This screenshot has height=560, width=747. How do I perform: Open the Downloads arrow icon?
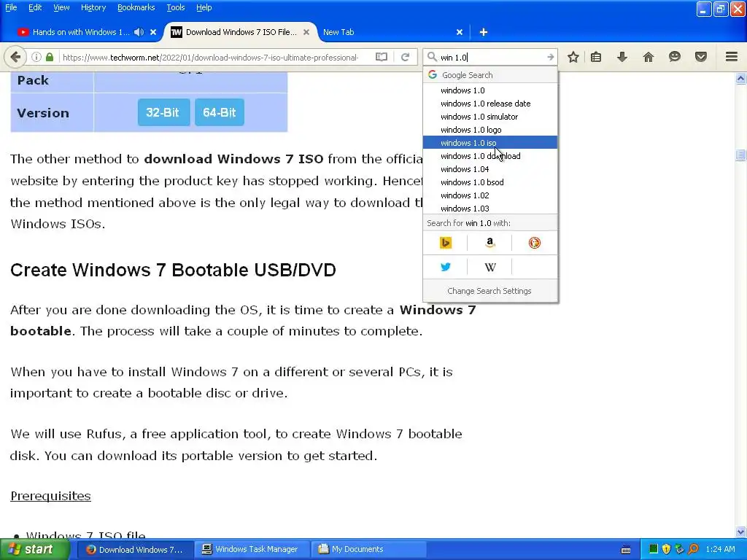click(x=622, y=57)
